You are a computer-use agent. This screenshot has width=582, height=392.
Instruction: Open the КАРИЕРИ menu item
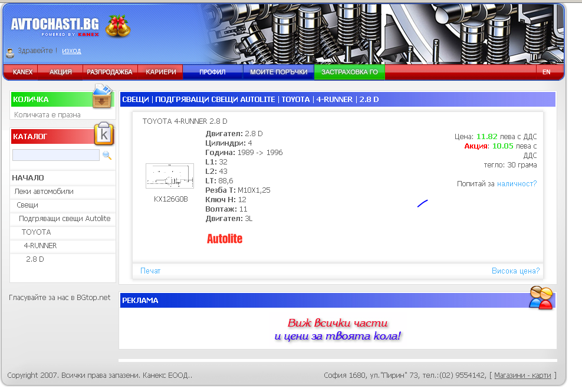point(161,72)
